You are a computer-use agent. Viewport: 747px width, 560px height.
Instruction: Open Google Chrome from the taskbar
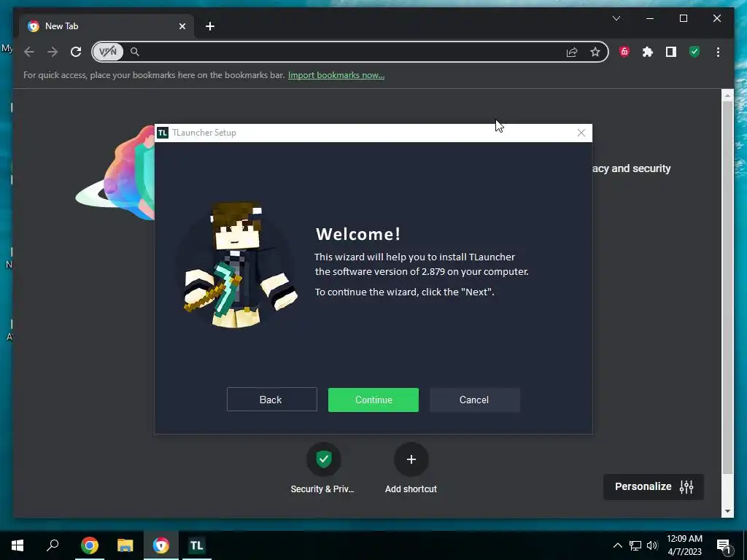click(90, 545)
